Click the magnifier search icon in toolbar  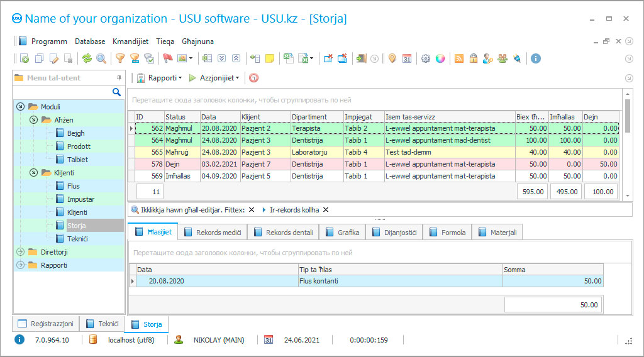[101, 58]
